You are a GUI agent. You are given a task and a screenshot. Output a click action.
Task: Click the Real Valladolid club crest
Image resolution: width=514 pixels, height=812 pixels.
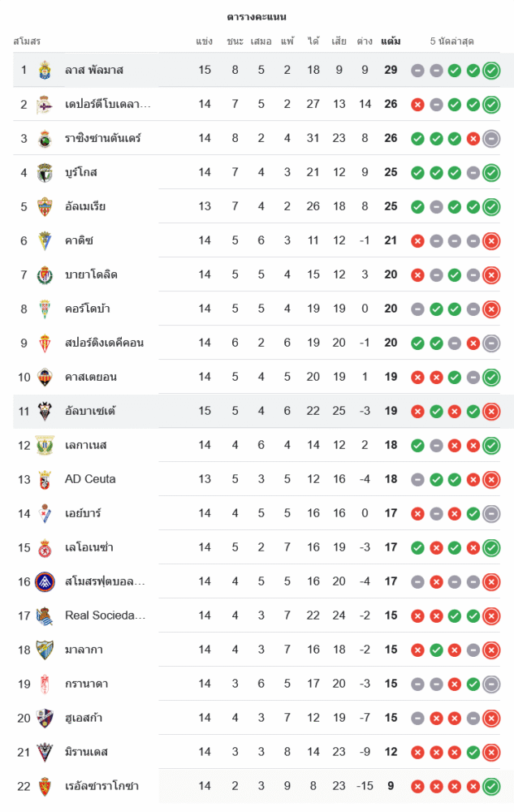[x=45, y=274]
